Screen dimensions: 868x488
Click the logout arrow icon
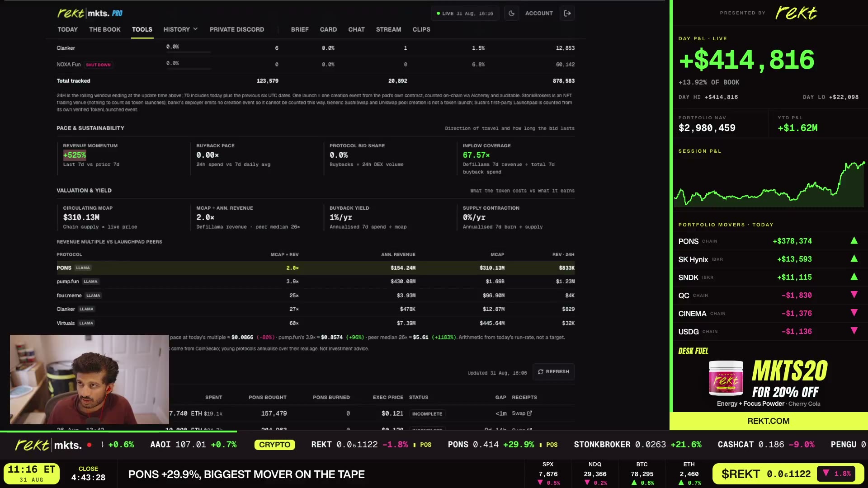tap(567, 13)
